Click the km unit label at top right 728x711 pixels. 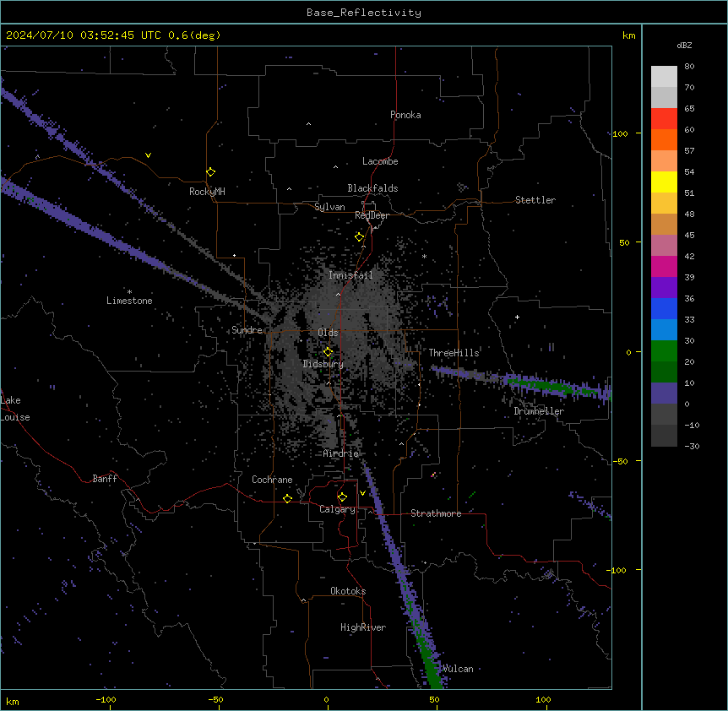pos(628,35)
